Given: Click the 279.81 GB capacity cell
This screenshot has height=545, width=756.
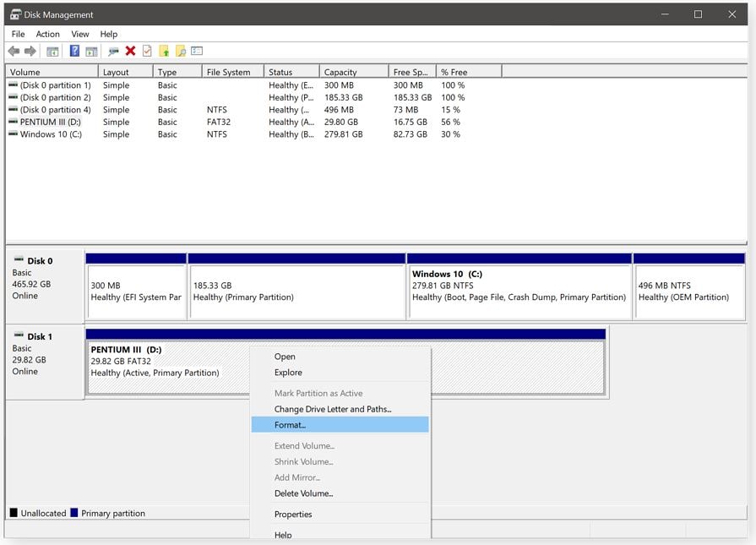Looking at the screenshot, I should tap(343, 134).
